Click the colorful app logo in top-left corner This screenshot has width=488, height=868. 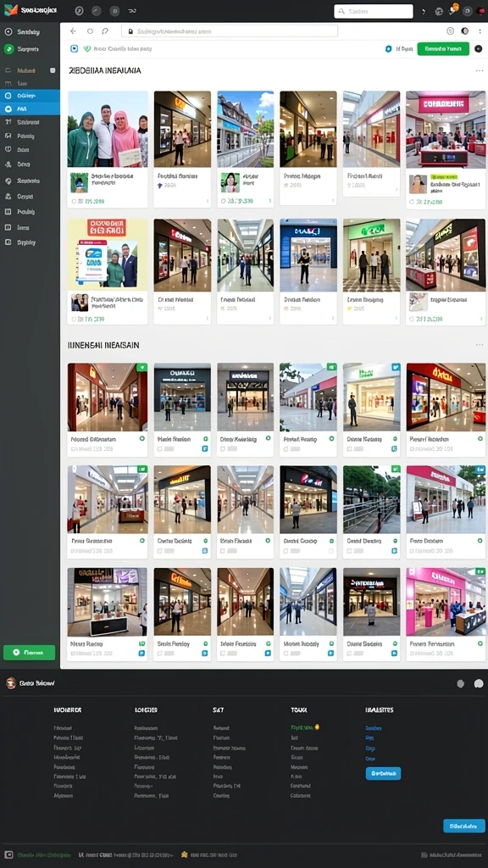tap(11, 10)
